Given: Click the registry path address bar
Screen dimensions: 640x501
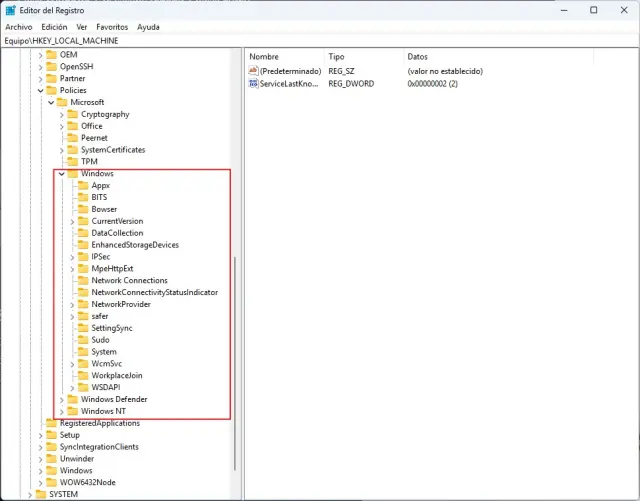Looking at the screenshot, I should (320, 41).
